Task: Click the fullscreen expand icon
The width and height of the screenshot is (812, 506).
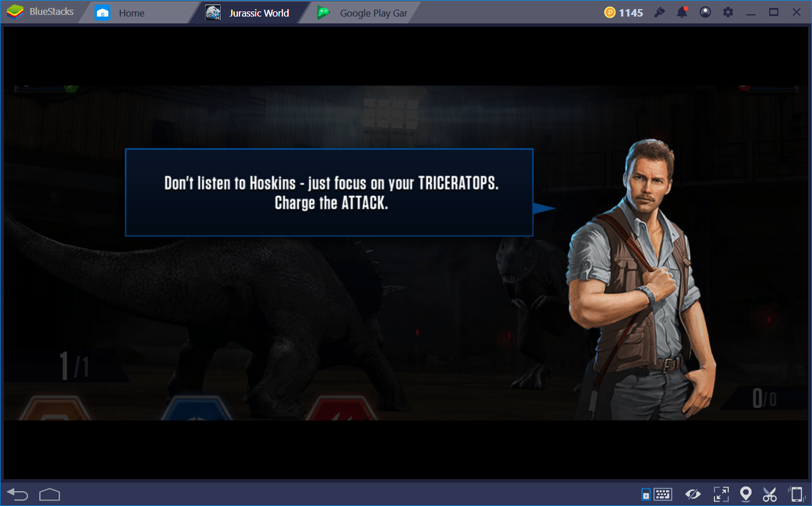Action: point(721,494)
